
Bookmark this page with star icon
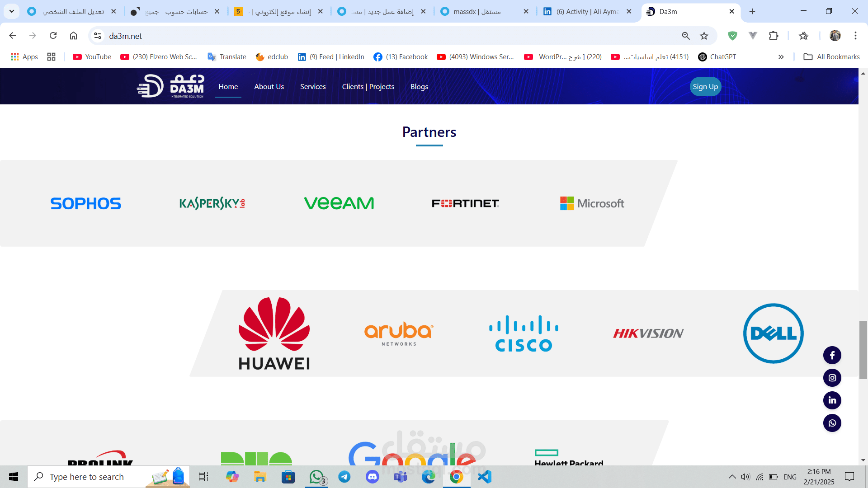pyautogui.click(x=704, y=36)
